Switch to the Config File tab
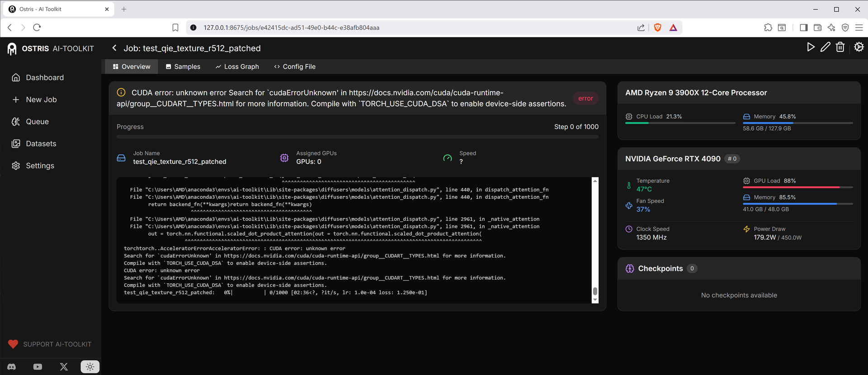This screenshot has width=868, height=375. tap(295, 66)
